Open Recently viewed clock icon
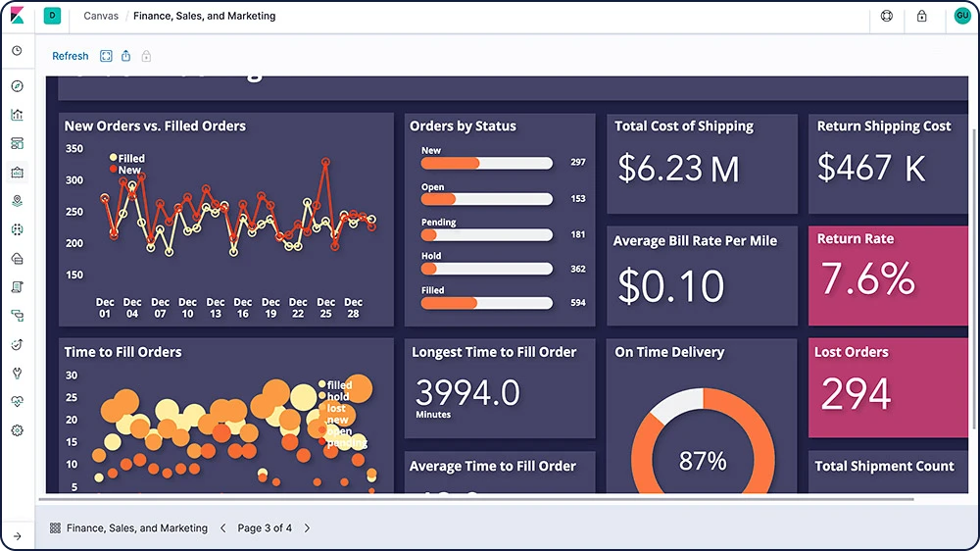980x551 pixels. click(18, 51)
